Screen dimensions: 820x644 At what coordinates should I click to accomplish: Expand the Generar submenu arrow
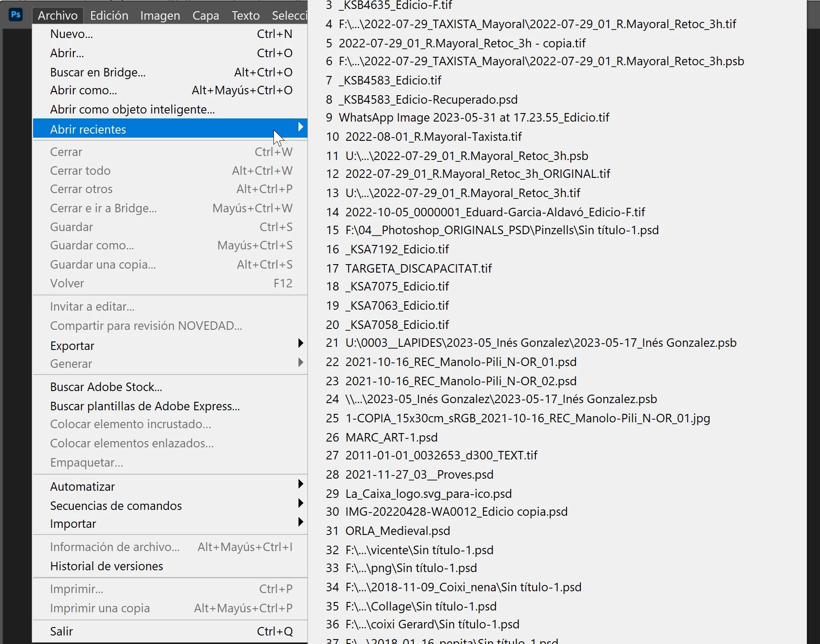301,362
